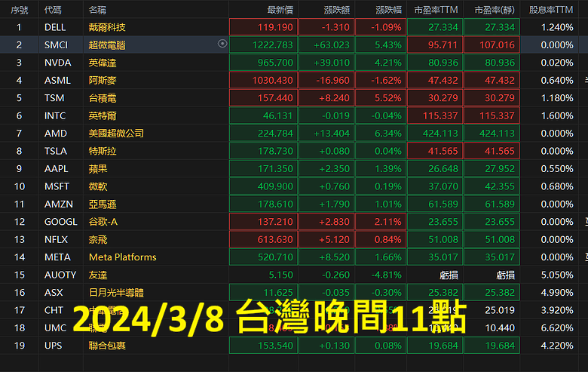Click AAPL static P/E 27.952
This screenshot has width=588, height=372.
click(500, 168)
